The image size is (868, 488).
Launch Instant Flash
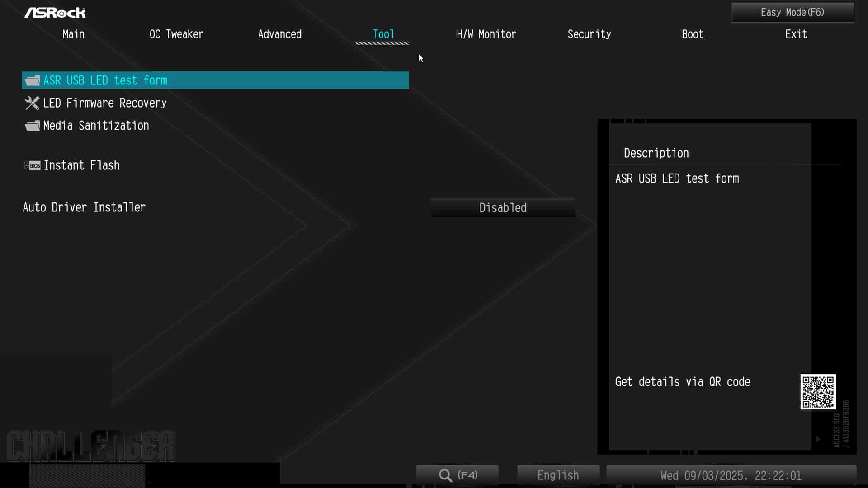click(x=81, y=165)
